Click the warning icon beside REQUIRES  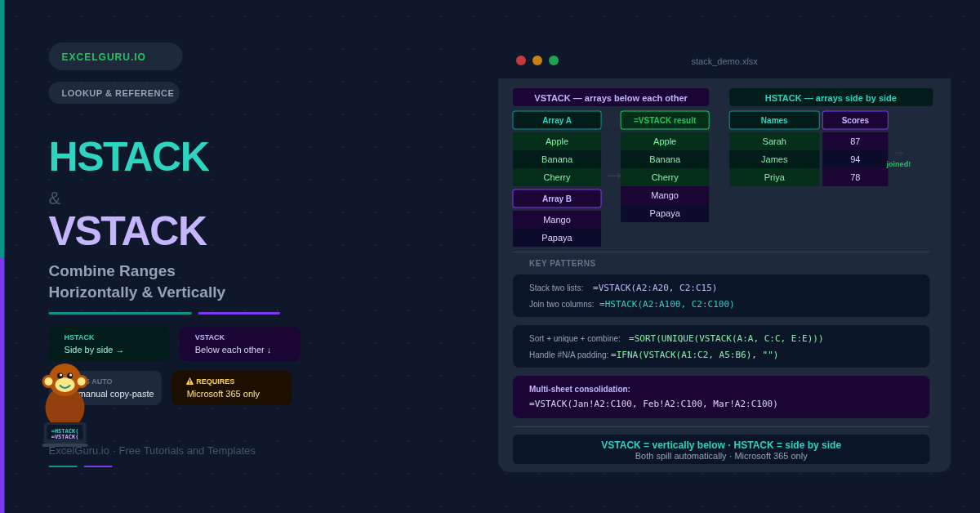189,381
